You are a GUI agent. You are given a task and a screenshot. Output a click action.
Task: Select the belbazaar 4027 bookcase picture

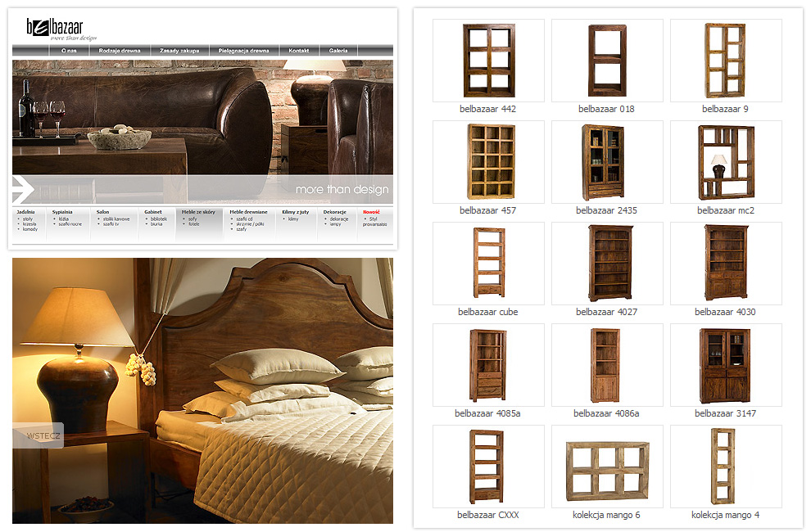pyautogui.click(x=606, y=264)
